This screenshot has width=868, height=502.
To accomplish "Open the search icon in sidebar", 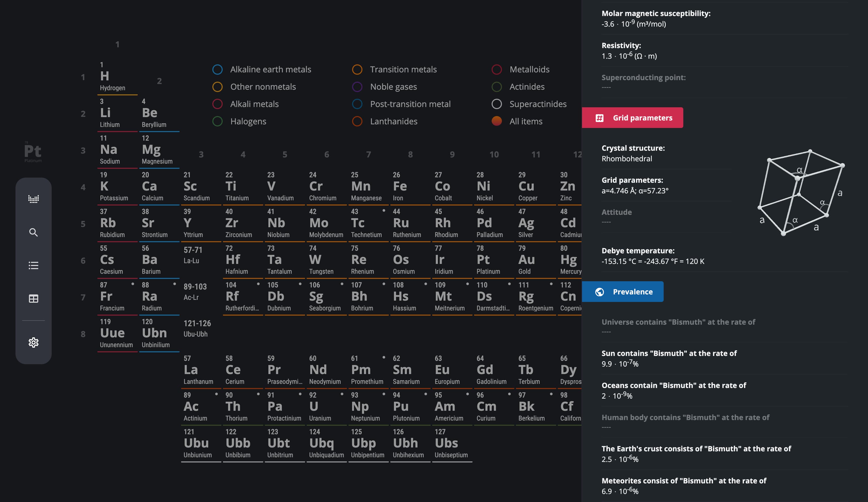I will point(33,232).
